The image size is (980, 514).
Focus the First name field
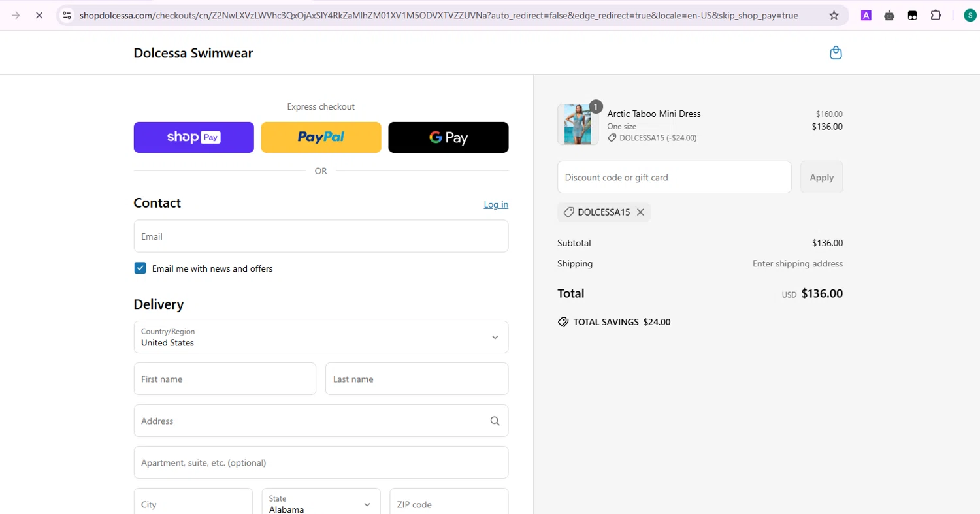pyautogui.click(x=225, y=379)
